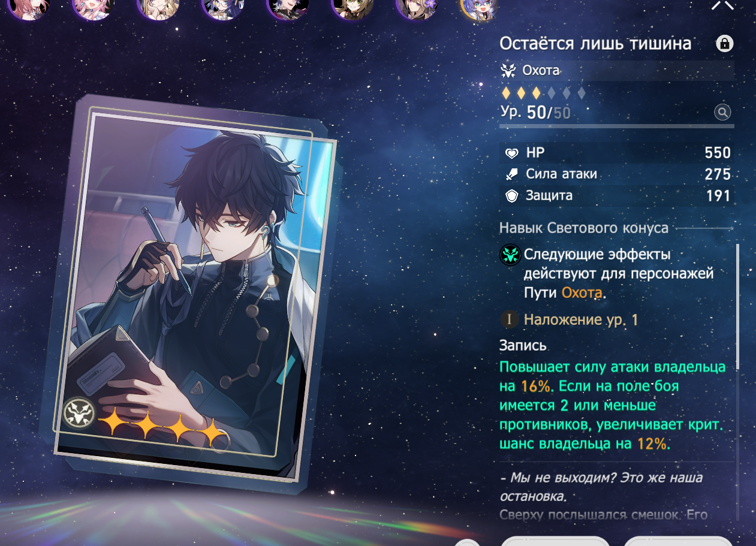This screenshot has width=756, height=546.
Task: Click the Охота path emblem icon
Action: click(508, 71)
